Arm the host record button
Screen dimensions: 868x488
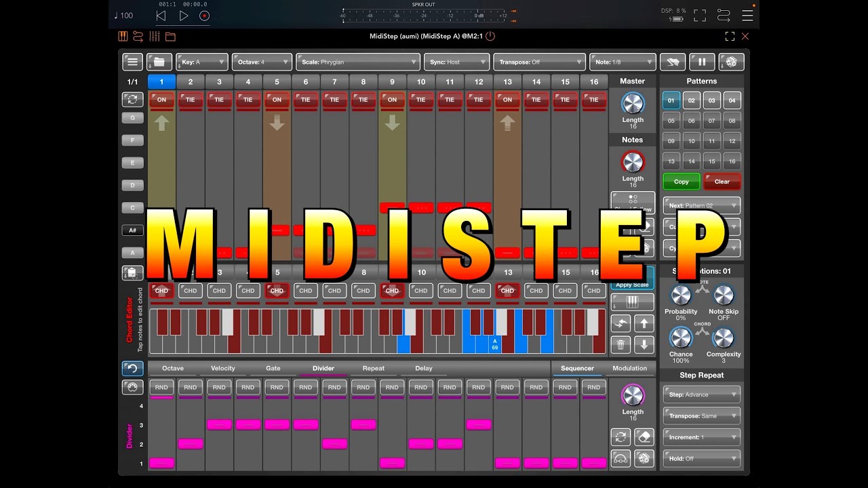tap(205, 16)
